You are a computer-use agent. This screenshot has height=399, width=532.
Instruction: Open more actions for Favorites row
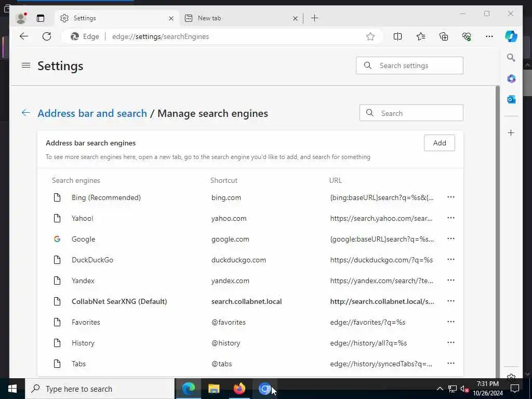pos(450,322)
